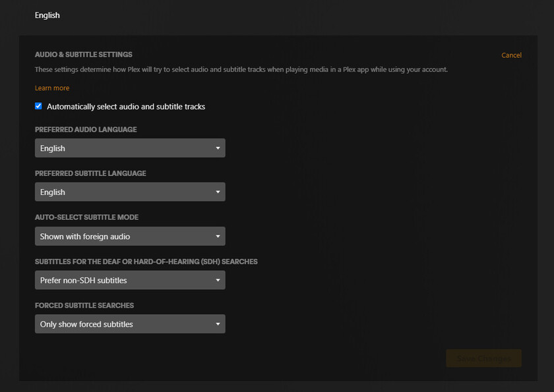Uncheck automatically select audio and subtitle tracks
554x392 pixels.
(x=38, y=106)
